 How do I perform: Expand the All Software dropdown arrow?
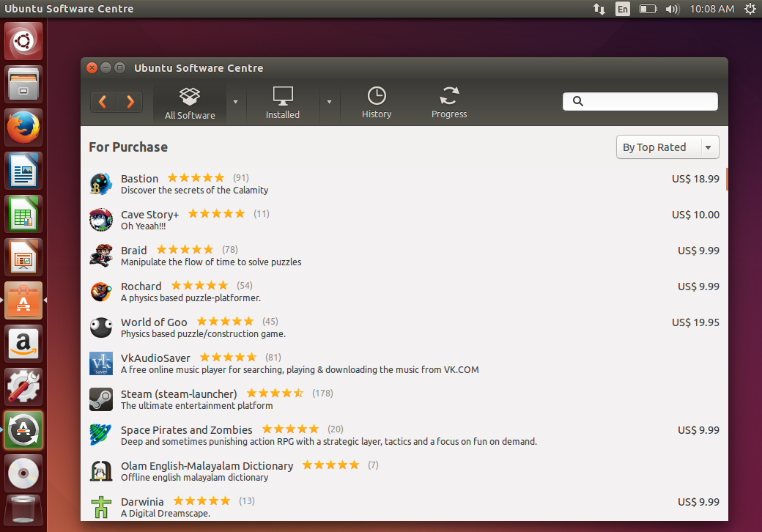[236, 102]
